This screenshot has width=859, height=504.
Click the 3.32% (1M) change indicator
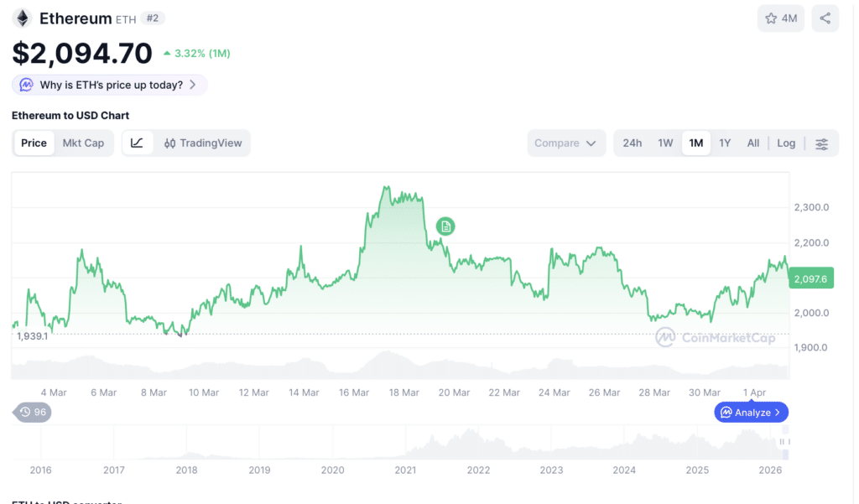pos(197,53)
